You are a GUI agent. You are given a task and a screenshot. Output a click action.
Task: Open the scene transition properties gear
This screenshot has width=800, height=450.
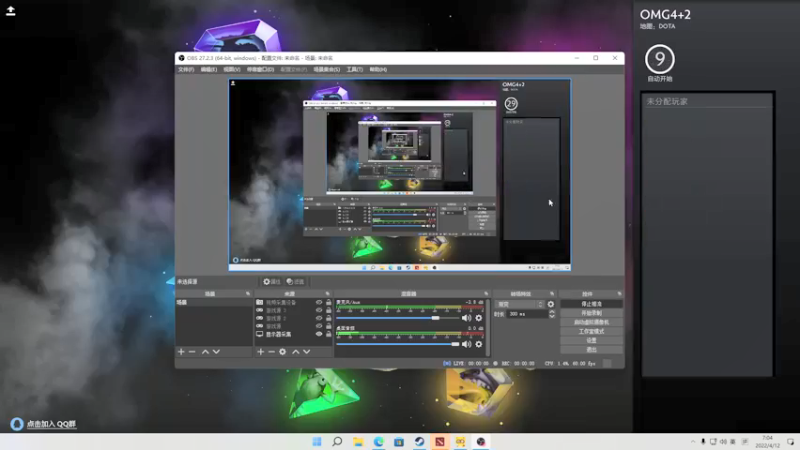click(x=551, y=304)
